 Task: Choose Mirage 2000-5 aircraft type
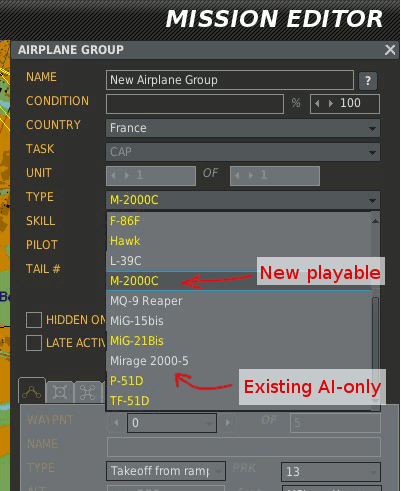[x=238, y=361]
